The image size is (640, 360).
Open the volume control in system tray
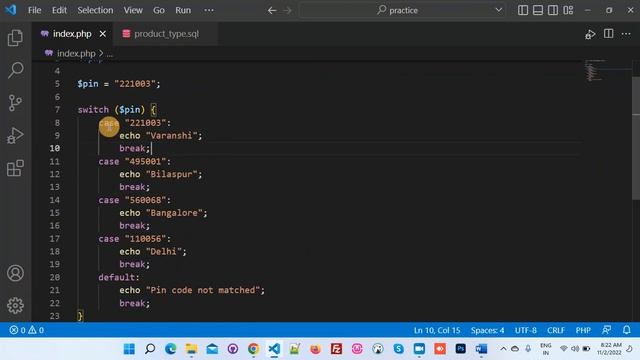click(575, 349)
